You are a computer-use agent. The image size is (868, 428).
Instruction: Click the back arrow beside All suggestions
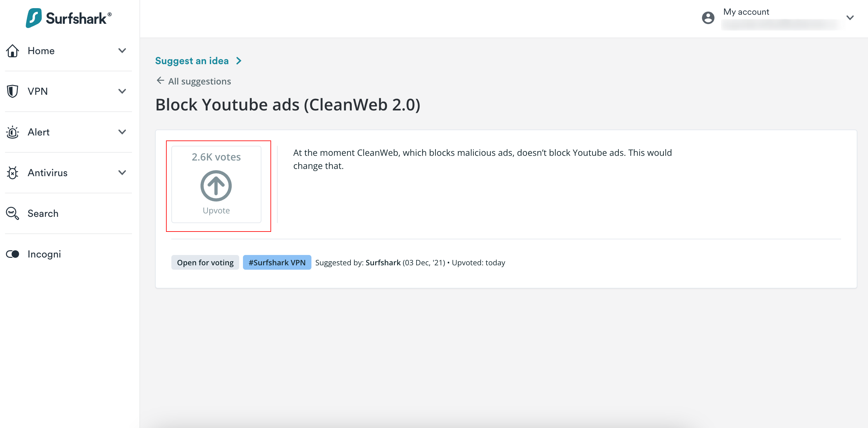160,81
